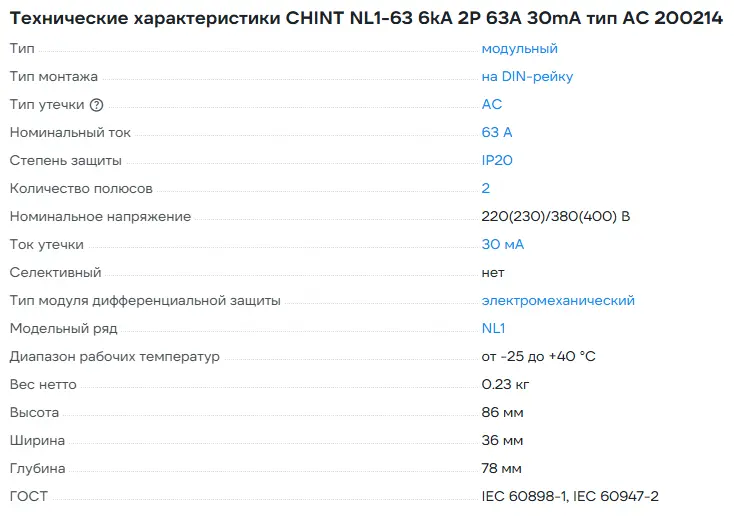Click the Селективный value нет
The height and width of the screenshot is (517, 734).
pos(493,272)
